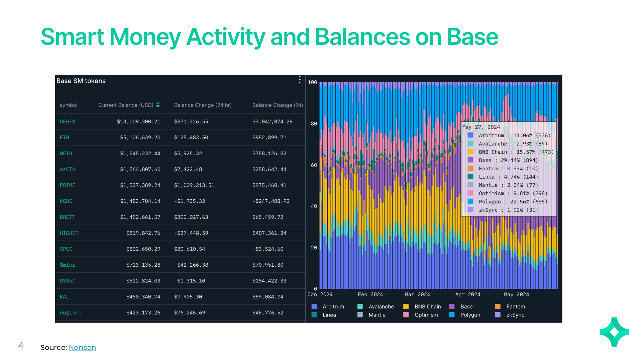Click the symbol column header

[x=69, y=105]
